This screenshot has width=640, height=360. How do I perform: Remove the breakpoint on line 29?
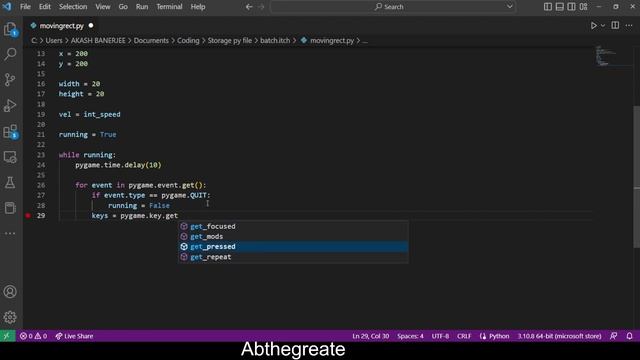pos(28,216)
